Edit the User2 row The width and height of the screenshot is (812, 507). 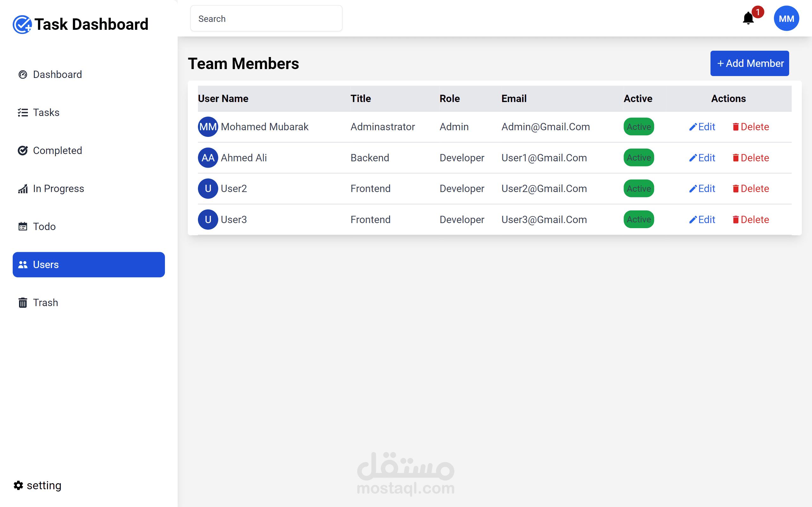coord(702,189)
